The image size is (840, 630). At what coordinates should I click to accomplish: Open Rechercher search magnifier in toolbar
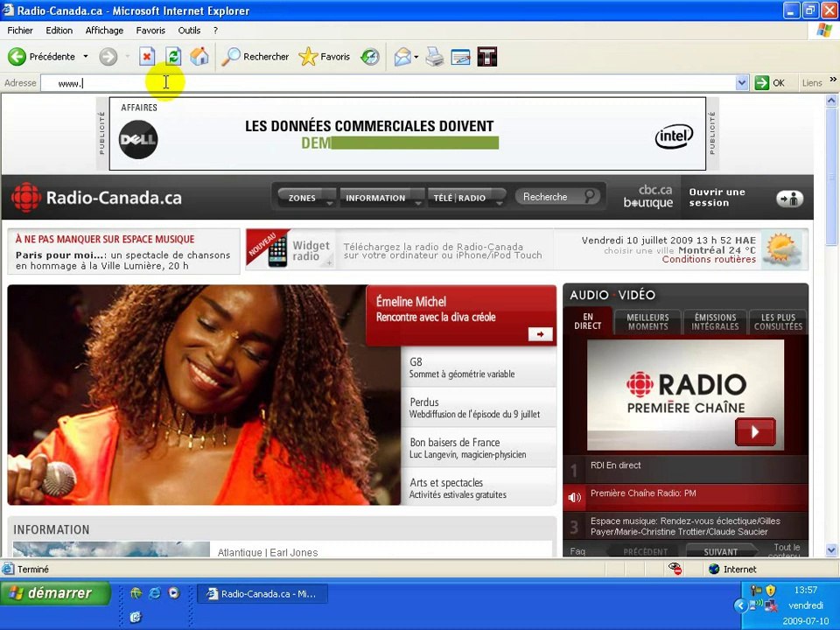[x=231, y=56]
